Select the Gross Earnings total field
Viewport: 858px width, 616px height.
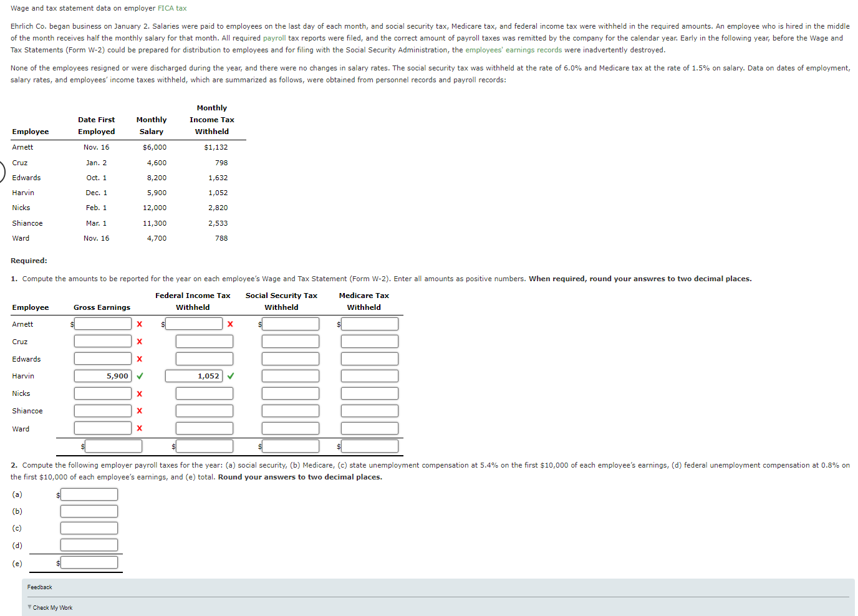click(x=113, y=446)
